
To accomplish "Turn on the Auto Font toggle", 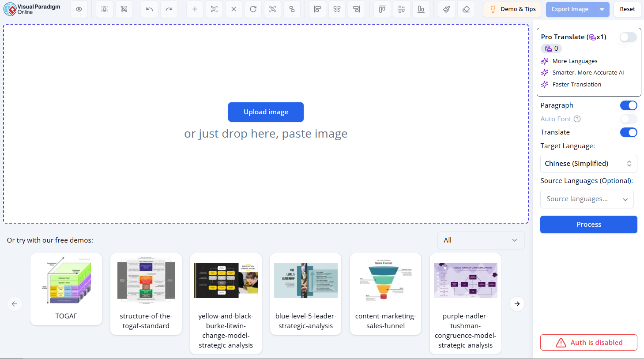I will click(x=629, y=119).
